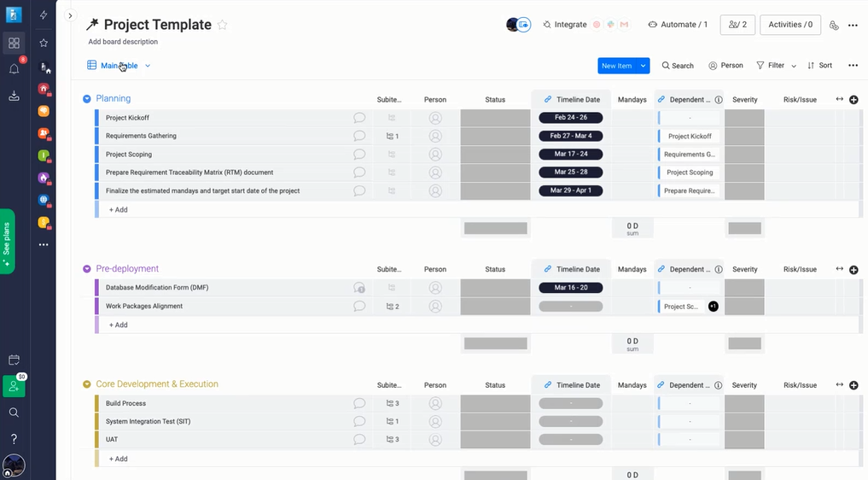Click the green See plans button
Viewport: 868px width, 480px height.
pos(8,241)
